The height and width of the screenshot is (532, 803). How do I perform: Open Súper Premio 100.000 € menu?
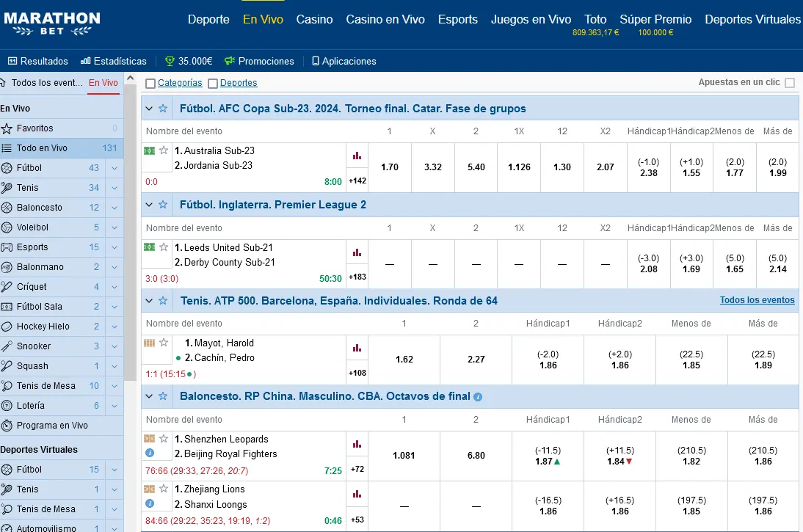pos(655,24)
